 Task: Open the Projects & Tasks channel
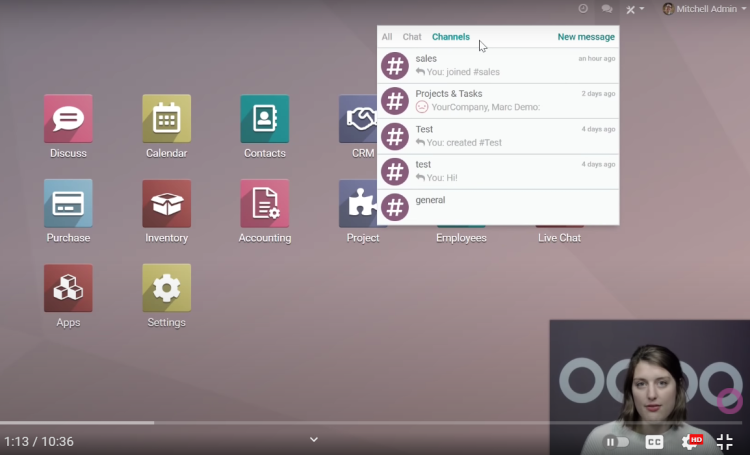498,101
